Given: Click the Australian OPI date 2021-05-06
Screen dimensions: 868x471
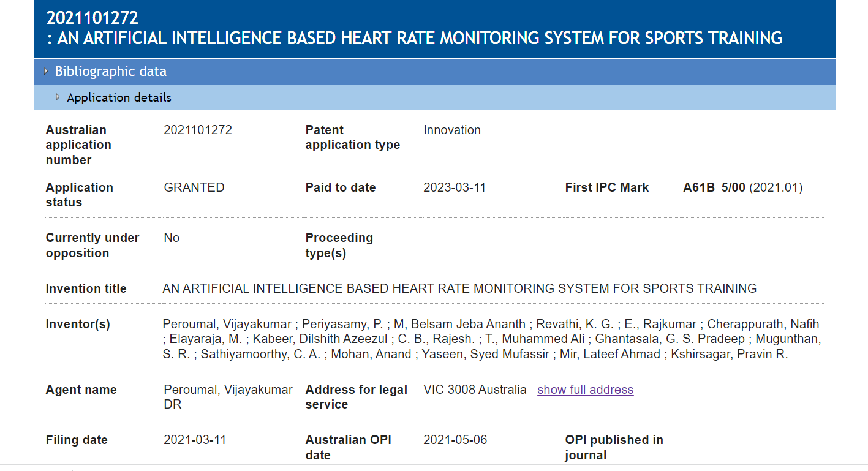Looking at the screenshot, I should pyautogui.click(x=455, y=440).
